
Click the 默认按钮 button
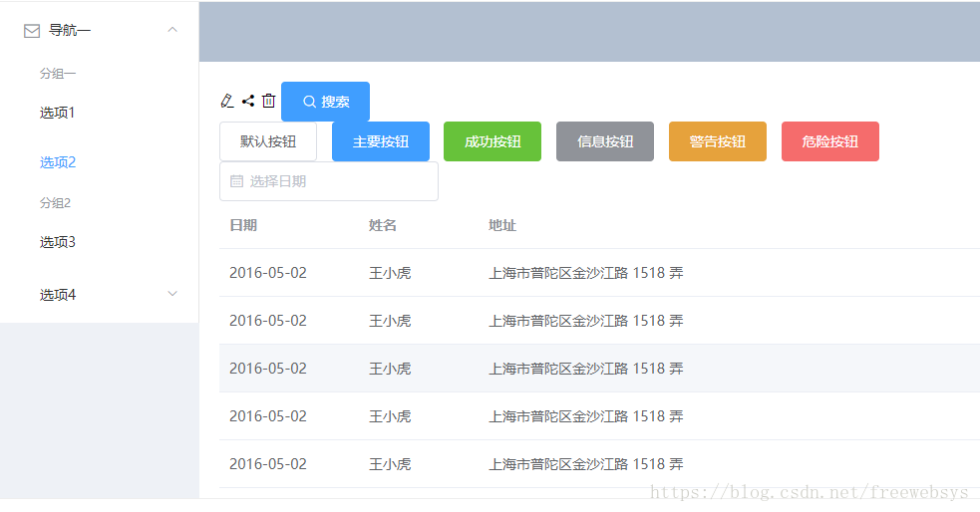pos(268,141)
